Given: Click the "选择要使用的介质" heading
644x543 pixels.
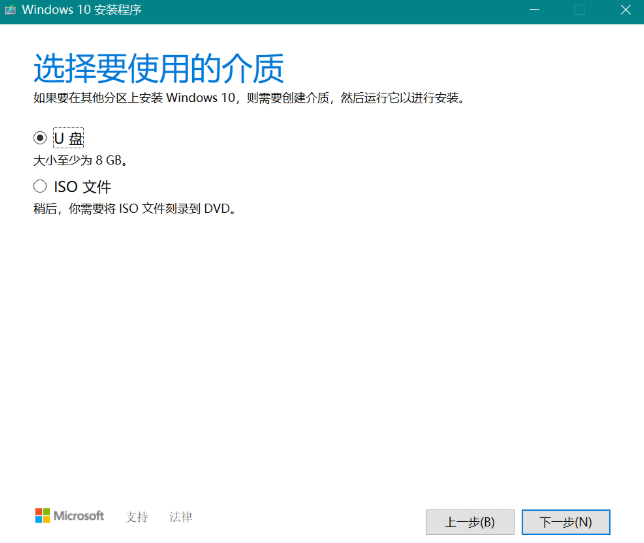Looking at the screenshot, I should click(x=158, y=68).
